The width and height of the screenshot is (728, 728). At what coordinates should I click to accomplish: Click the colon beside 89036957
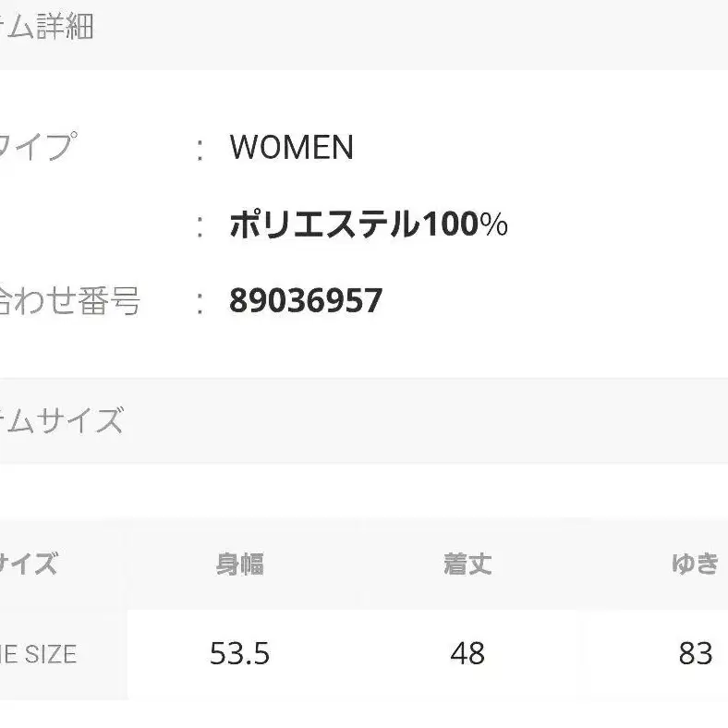[200, 303]
